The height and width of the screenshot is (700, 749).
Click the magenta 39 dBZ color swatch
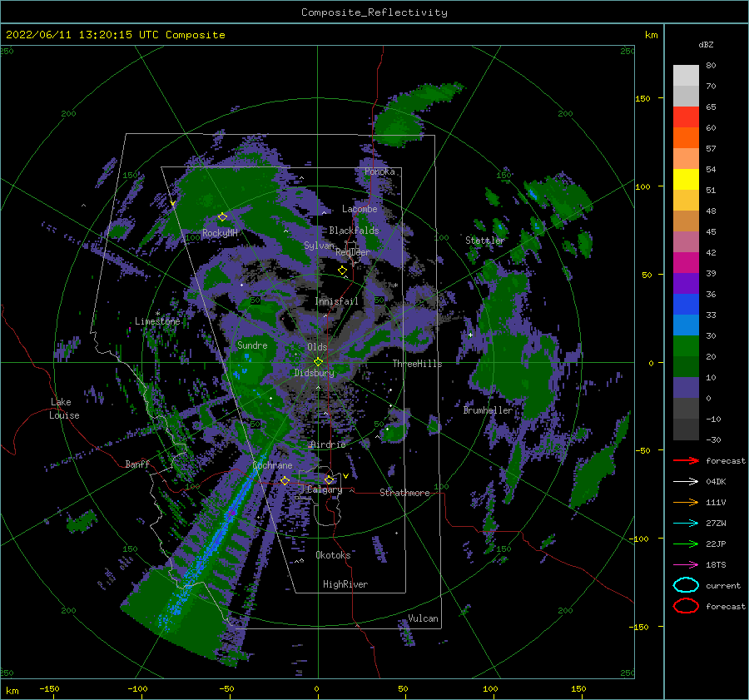point(686,263)
